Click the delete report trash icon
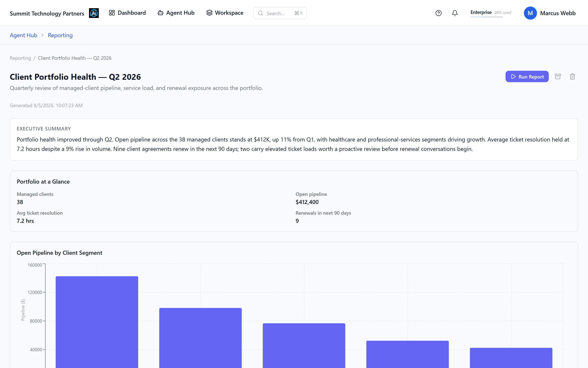Image resolution: width=588 pixels, height=368 pixels. click(x=572, y=76)
